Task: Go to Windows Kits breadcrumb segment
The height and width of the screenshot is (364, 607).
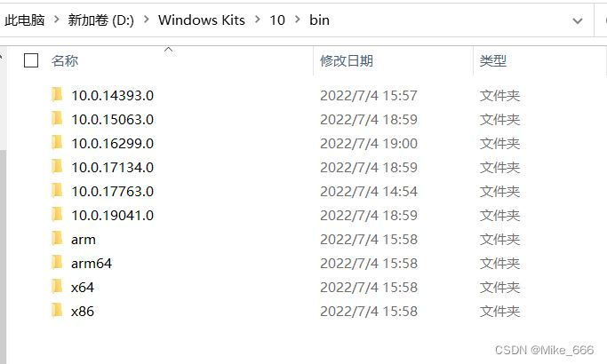Action: tap(200, 20)
